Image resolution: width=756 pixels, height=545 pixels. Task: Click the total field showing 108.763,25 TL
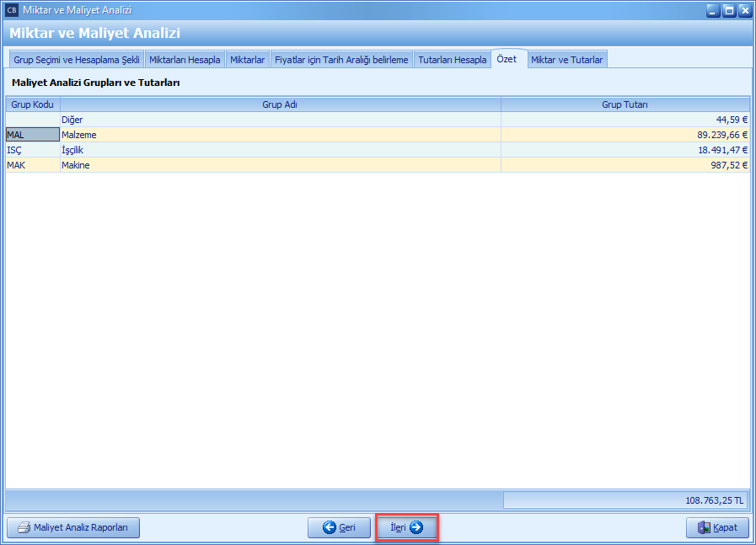(626, 500)
